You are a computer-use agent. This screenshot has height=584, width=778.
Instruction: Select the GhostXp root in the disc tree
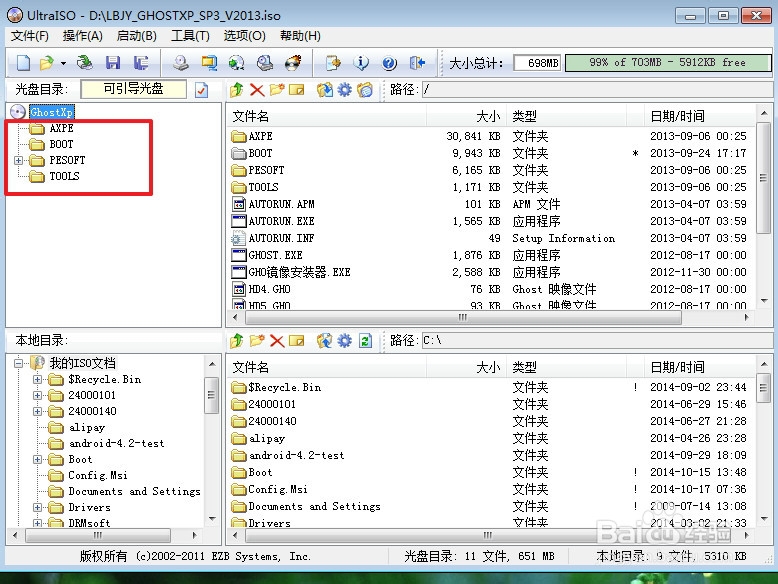(x=52, y=112)
